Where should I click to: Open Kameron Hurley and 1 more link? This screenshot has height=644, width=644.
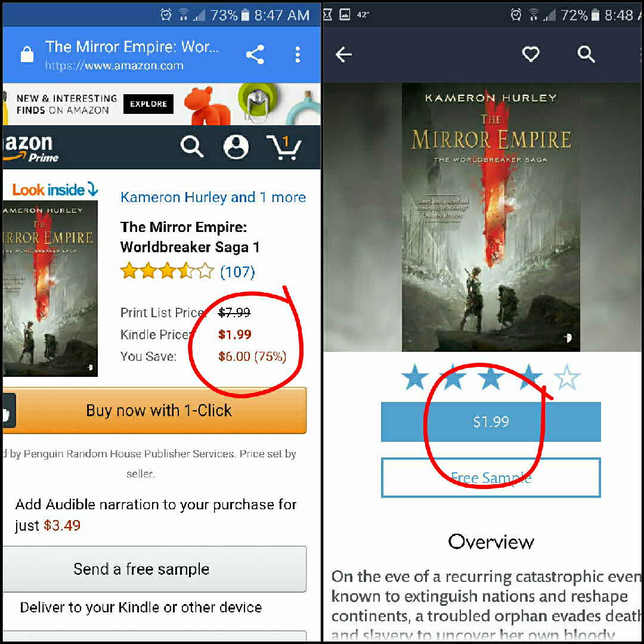click(213, 197)
